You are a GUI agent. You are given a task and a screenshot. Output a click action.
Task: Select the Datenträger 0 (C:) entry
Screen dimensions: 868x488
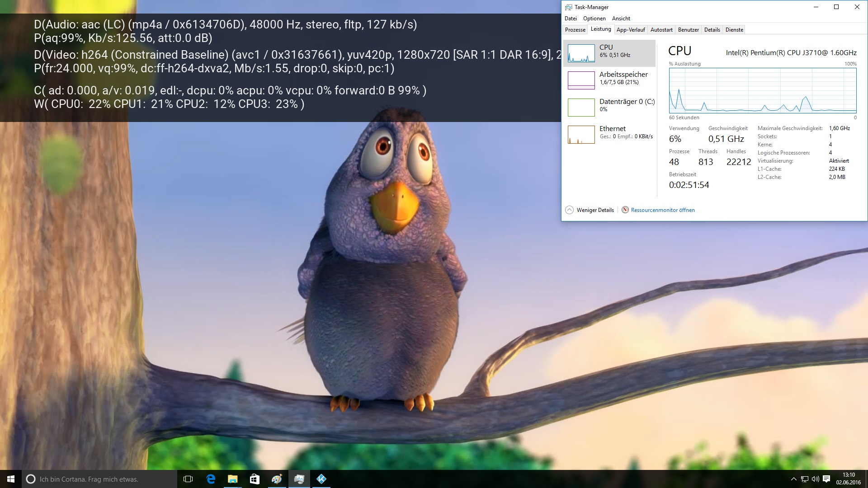click(609, 108)
